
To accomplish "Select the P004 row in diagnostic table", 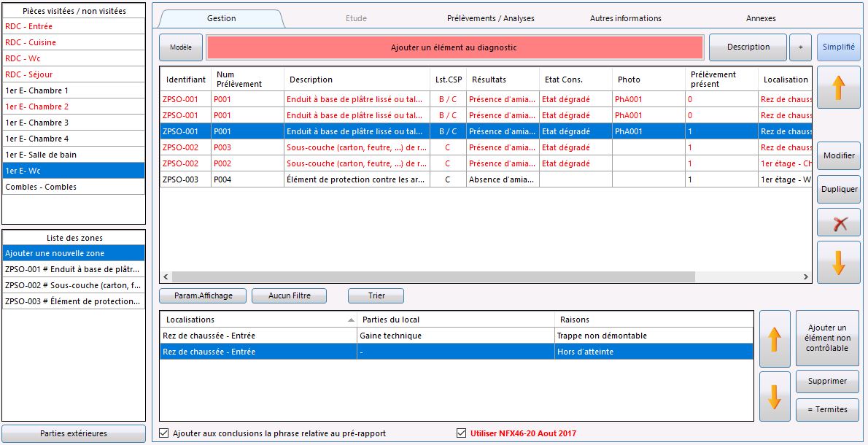I will pyautogui.click(x=486, y=179).
